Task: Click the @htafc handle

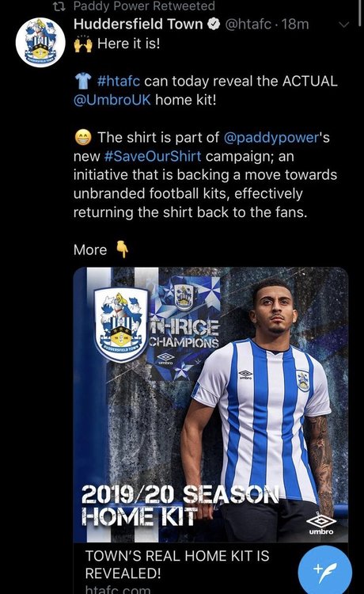Action: (248, 24)
